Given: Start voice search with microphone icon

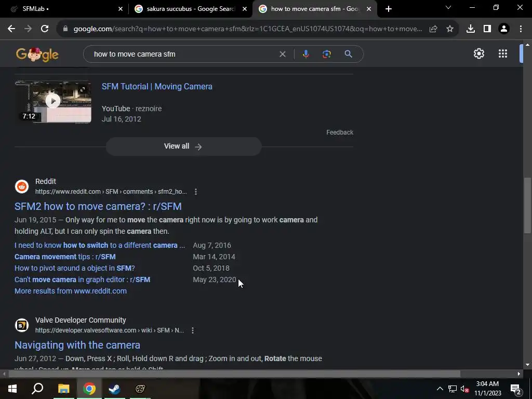Looking at the screenshot, I should point(305,54).
